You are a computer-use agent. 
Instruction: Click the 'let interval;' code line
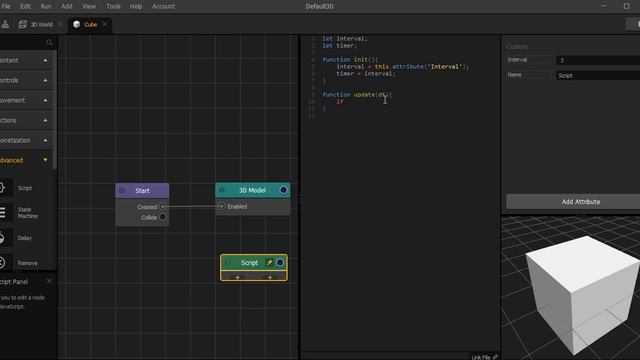click(345, 39)
